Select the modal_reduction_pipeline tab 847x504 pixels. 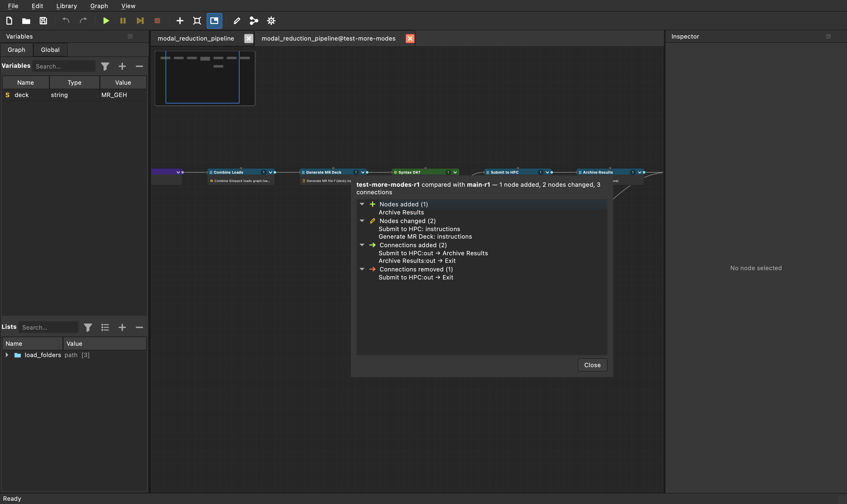tap(196, 38)
